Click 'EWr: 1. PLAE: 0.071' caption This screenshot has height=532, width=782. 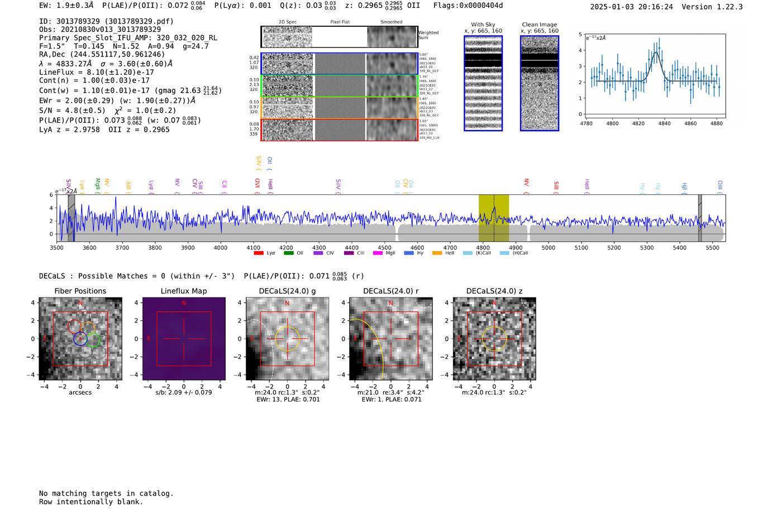point(392,400)
